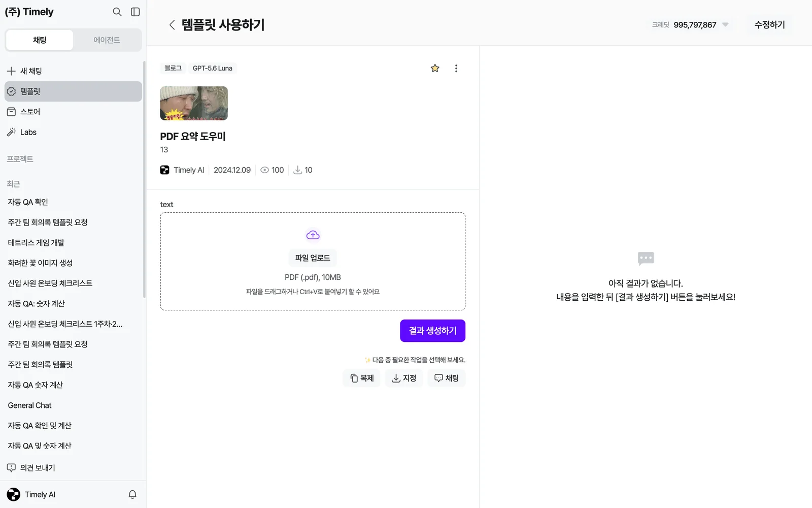Toggle the favorite star on this template
The height and width of the screenshot is (508, 812).
(435, 68)
